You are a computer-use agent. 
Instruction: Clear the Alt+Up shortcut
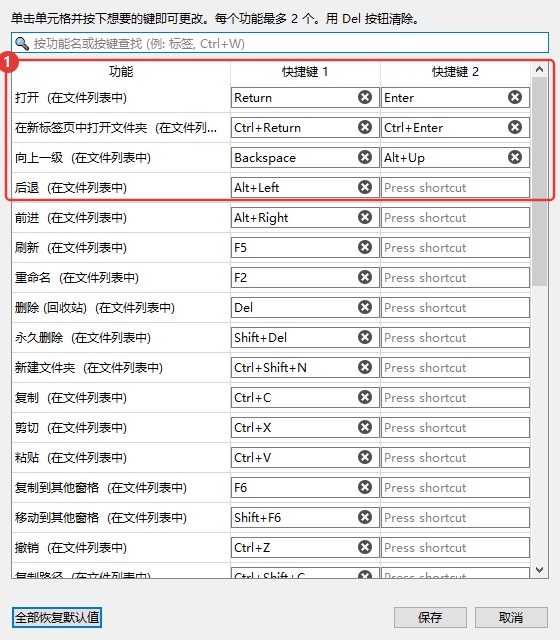pos(515,157)
